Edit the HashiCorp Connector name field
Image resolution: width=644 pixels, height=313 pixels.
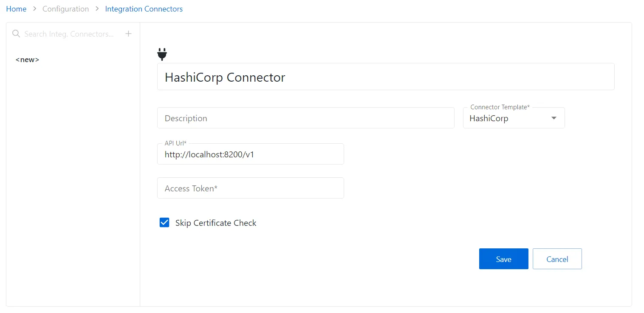point(385,77)
